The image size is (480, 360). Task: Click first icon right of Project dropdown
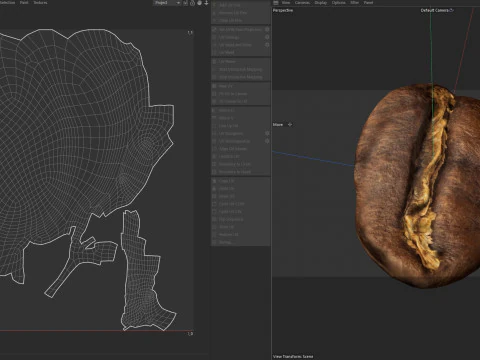(x=186, y=3)
